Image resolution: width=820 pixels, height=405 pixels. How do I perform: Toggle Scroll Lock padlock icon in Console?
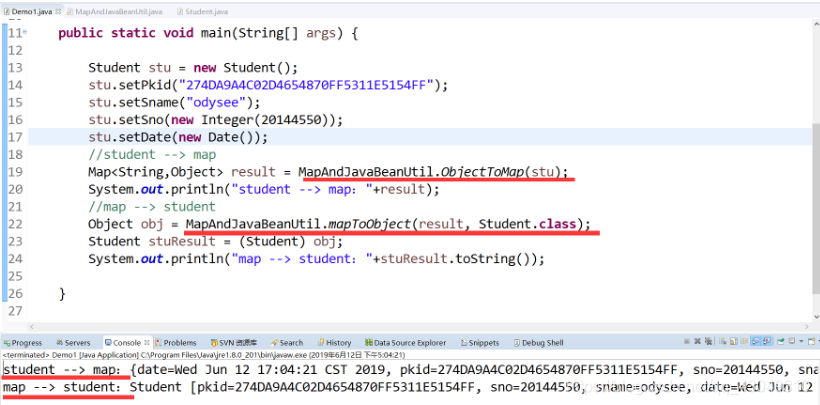pos(734,341)
